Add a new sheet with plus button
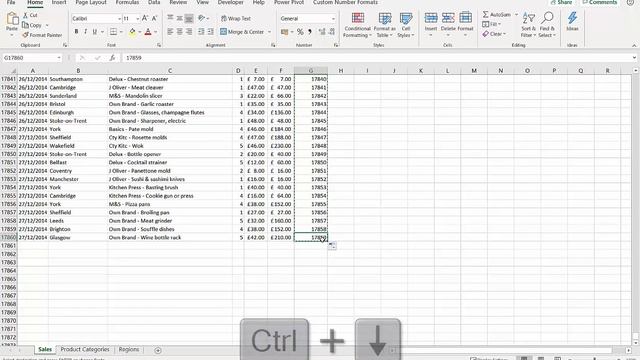This screenshot has height=360, width=640. pyautogui.click(x=158, y=350)
